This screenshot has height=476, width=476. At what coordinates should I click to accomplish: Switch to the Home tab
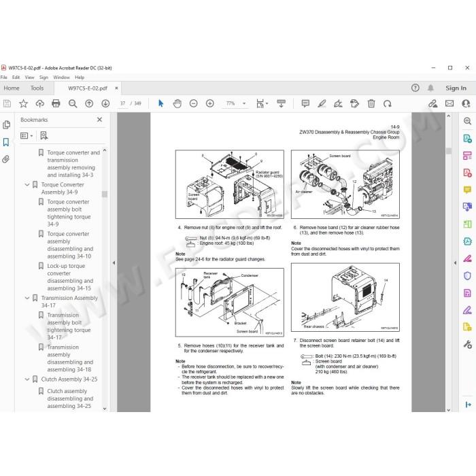(12, 88)
